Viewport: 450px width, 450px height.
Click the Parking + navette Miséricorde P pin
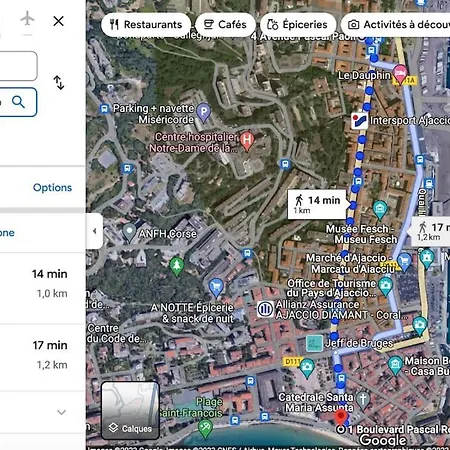tap(203, 113)
